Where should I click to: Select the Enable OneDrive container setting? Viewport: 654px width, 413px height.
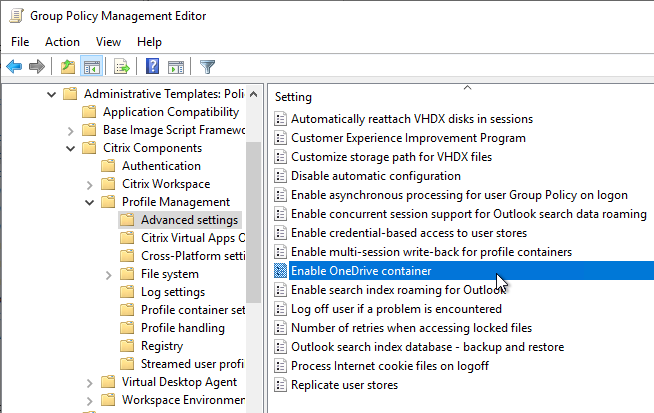(375, 270)
